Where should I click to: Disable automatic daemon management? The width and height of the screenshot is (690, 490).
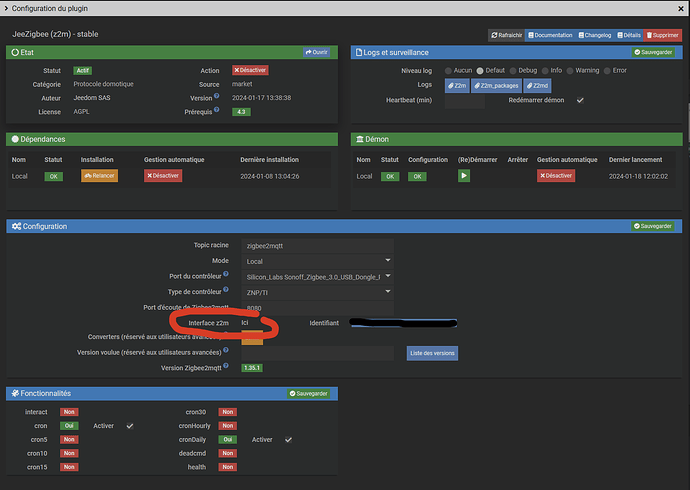click(x=556, y=176)
